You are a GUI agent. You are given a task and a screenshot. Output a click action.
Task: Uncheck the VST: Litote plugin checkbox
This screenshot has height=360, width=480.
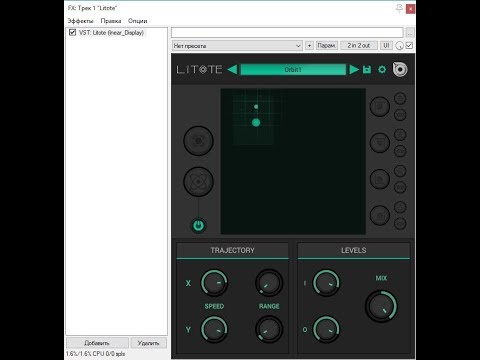coord(72,32)
